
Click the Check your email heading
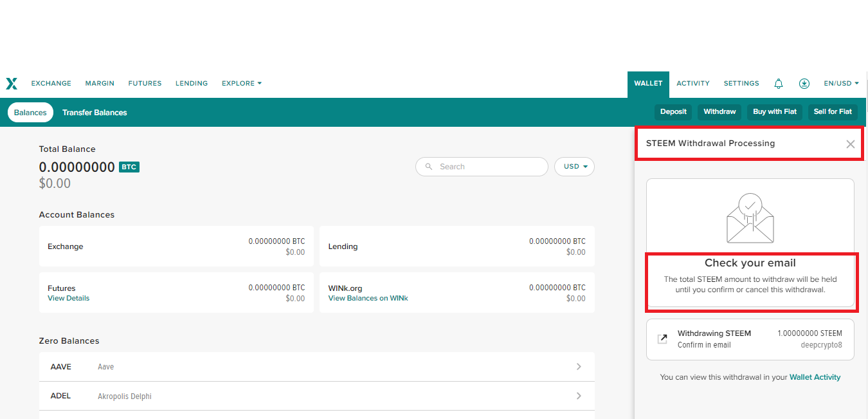750,263
